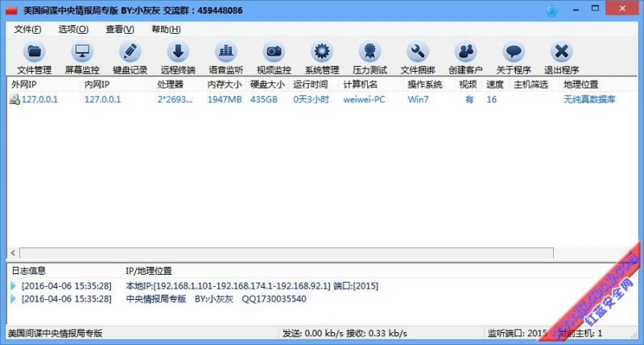This screenshot has height=345, width=644.
Task: Open the 文件管理 file manager tool
Action: tap(35, 58)
